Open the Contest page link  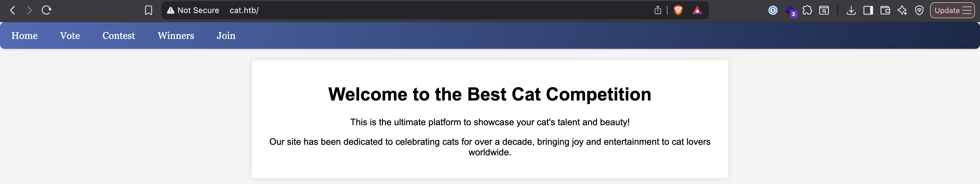click(119, 35)
